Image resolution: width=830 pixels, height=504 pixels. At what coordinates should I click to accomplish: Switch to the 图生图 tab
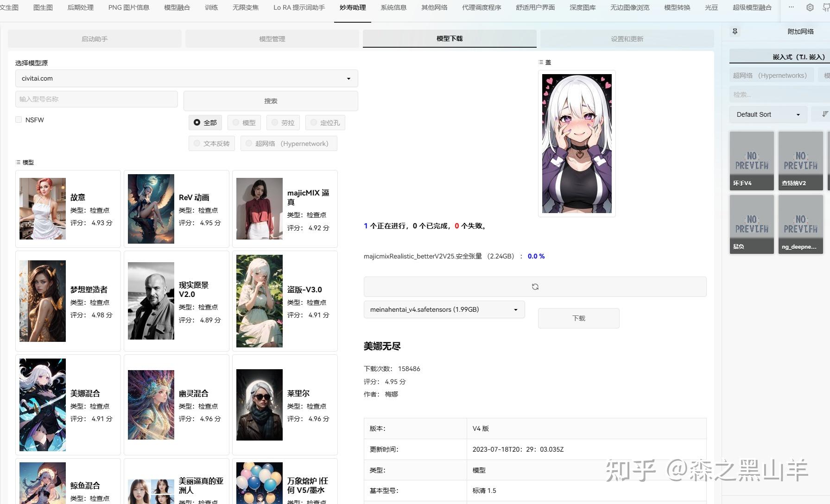(43, 7)
